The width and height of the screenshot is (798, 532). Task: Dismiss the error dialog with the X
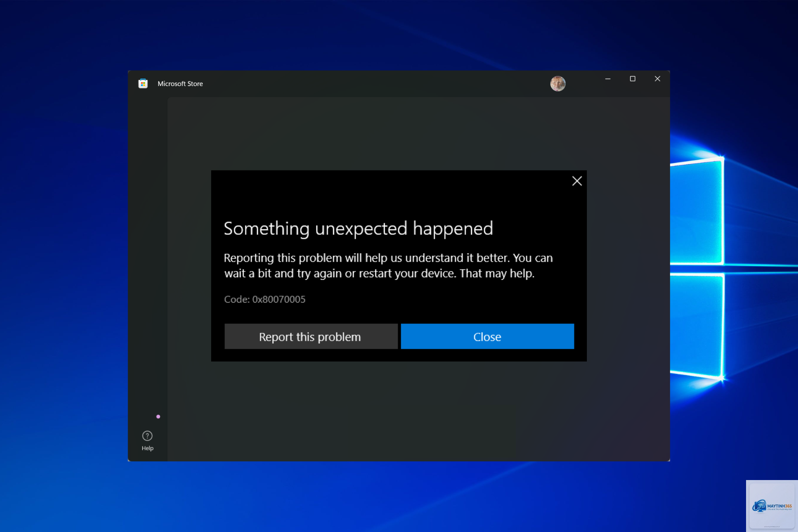point(577,181)
